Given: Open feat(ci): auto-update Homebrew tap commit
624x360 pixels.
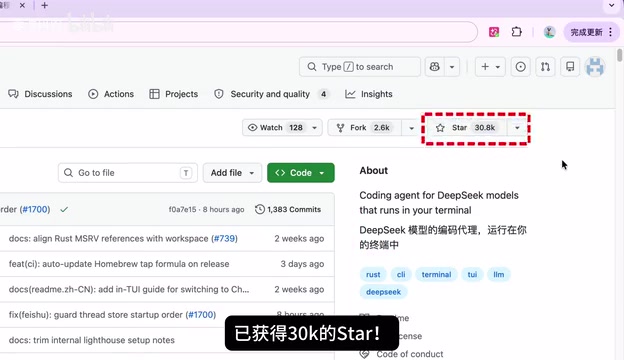Looking at the screenshot, I should tap(119, 264).
